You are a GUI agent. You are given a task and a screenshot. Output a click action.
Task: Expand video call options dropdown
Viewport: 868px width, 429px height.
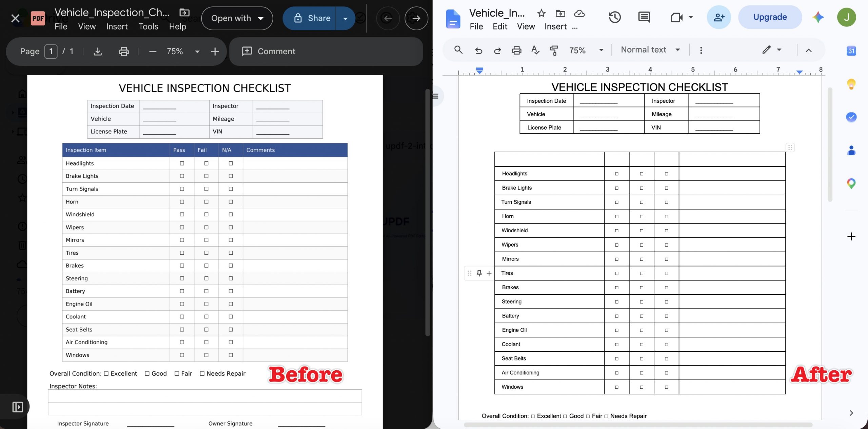tap(691, 17)
